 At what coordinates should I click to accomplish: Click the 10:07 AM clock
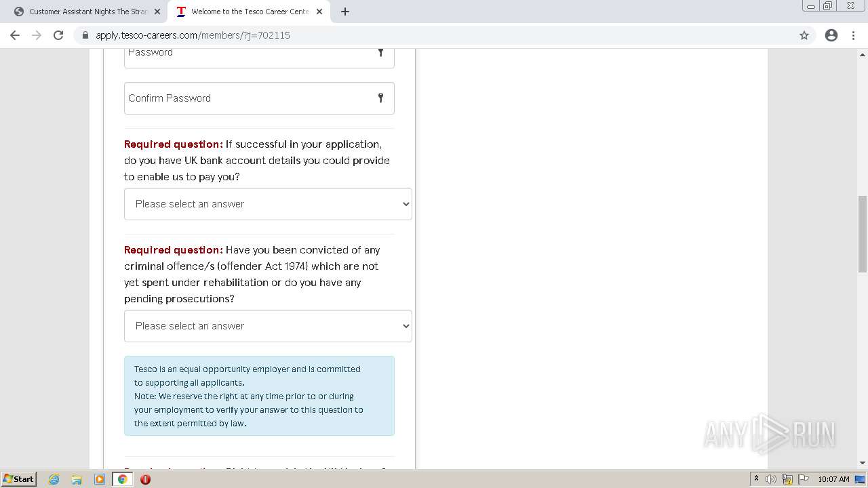tap(833, 479)
